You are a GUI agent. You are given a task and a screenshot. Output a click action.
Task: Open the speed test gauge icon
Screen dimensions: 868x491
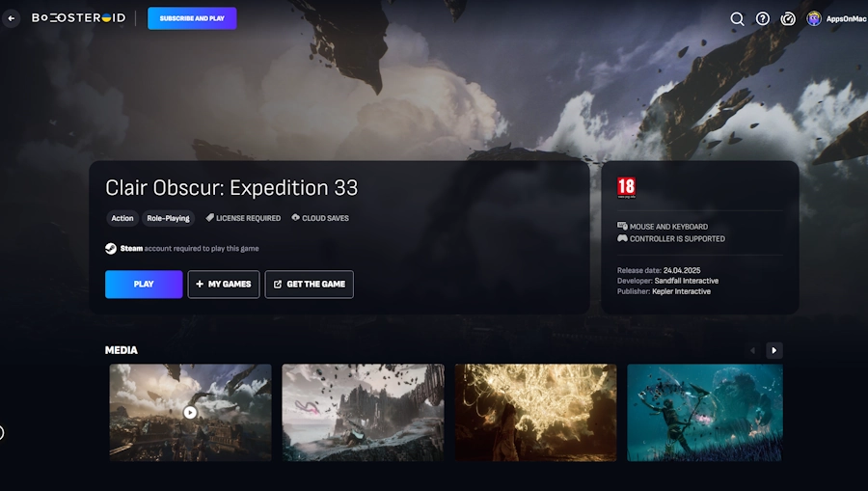pyautogui.click(x=788, y=19)
